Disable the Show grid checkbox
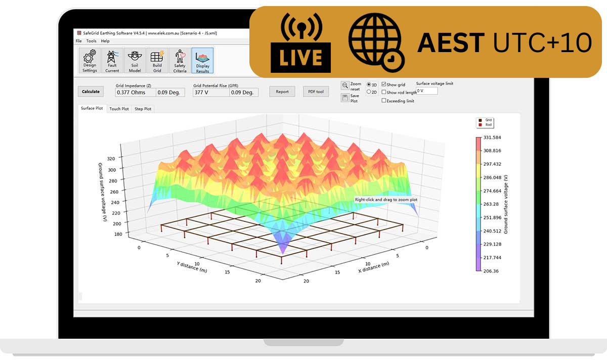This screenshot has width=607, height=364. click(x=383, y=84)
